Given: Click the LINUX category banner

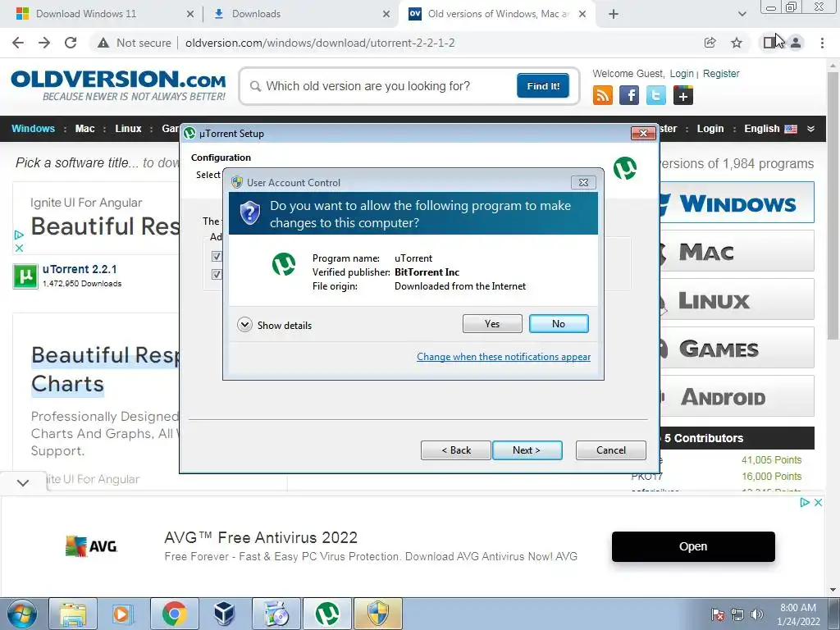Looking at the screenshot, I should click(x=737, y=299).
